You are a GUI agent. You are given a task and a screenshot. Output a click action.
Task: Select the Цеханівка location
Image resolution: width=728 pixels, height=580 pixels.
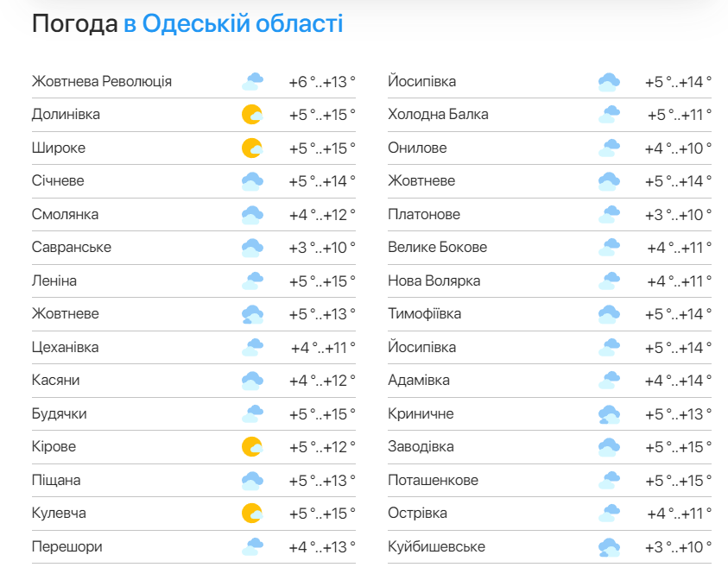pos(65,347)
